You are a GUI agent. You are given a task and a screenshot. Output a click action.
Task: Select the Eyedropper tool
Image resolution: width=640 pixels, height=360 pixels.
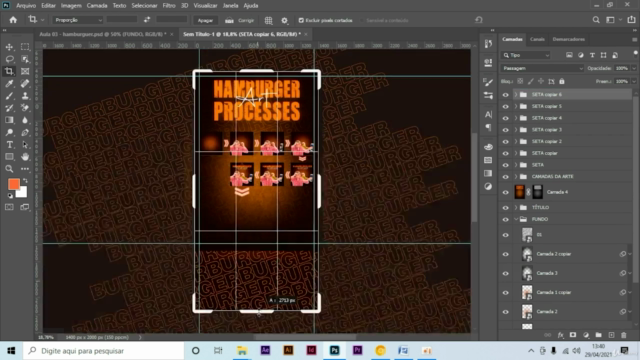coord(9,84)
